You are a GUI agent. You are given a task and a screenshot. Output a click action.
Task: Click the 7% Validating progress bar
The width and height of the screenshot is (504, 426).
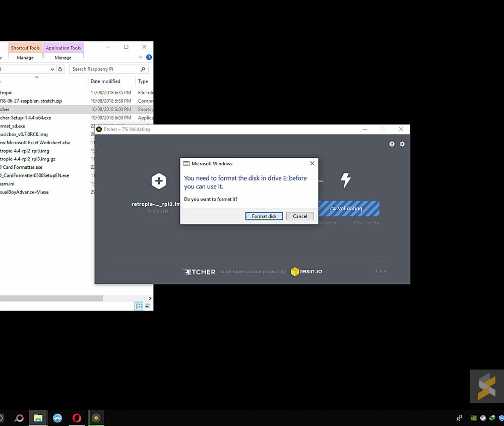coord(349,208)
